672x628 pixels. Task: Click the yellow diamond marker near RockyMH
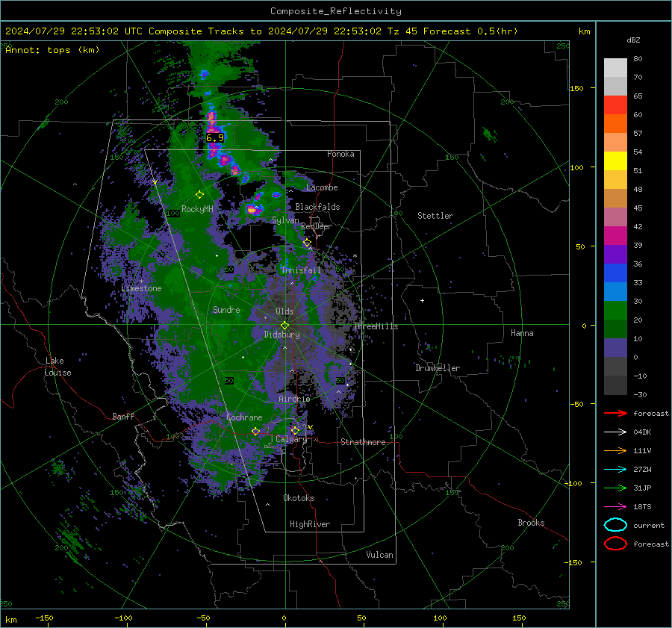199,195
